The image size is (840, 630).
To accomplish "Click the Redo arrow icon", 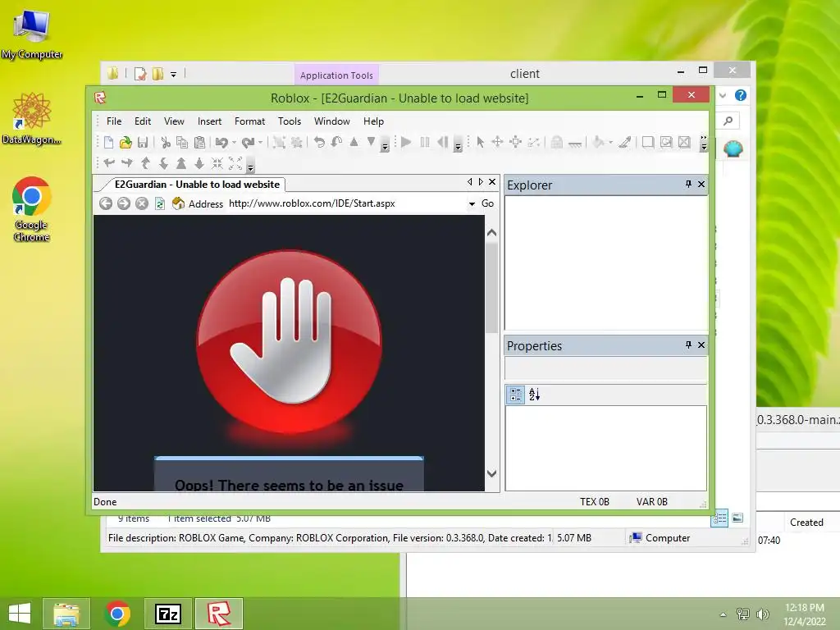I will [x=248, y=143].
